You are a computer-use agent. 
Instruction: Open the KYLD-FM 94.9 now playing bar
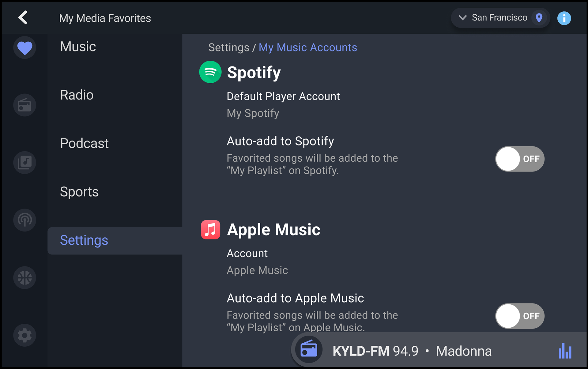[412, 351]
